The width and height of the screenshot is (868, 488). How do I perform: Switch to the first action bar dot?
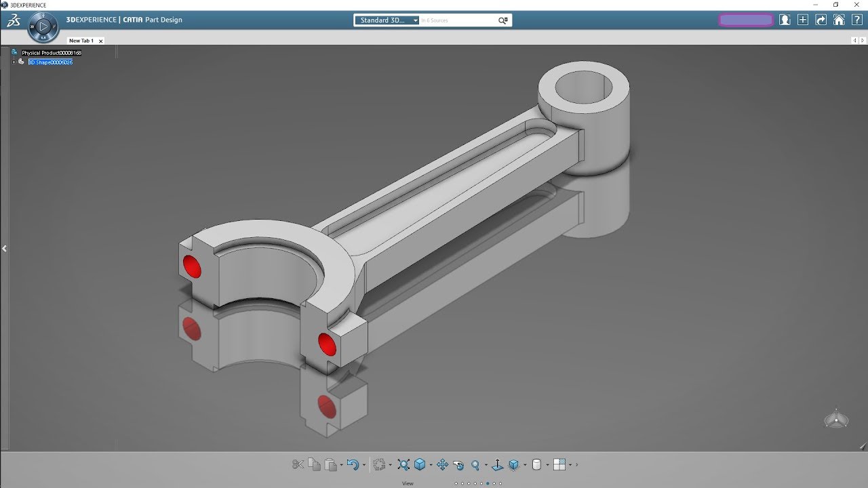(456, 483)
